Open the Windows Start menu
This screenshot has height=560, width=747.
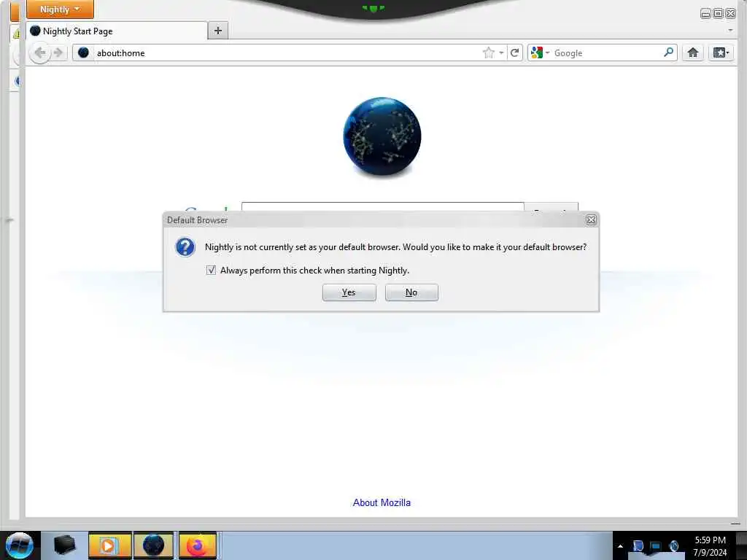20,545
